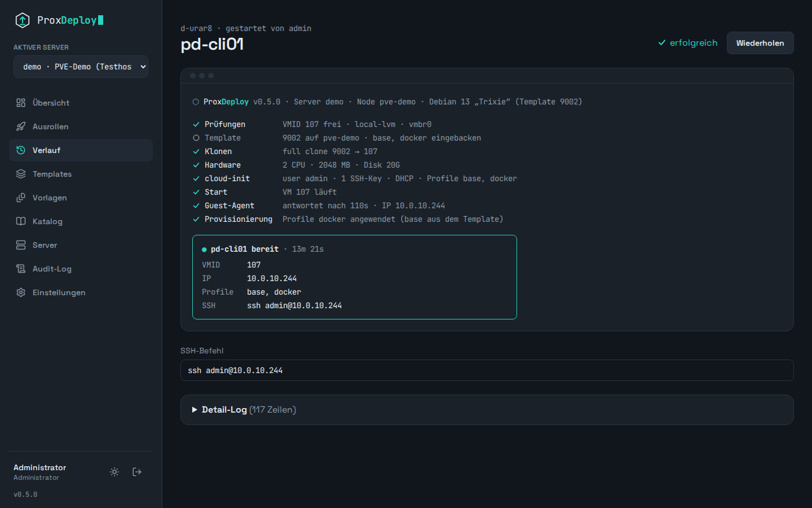Click the cloud-init checkmark icon
This screenshot has height=508, width=812.
[x=196, y=178]
